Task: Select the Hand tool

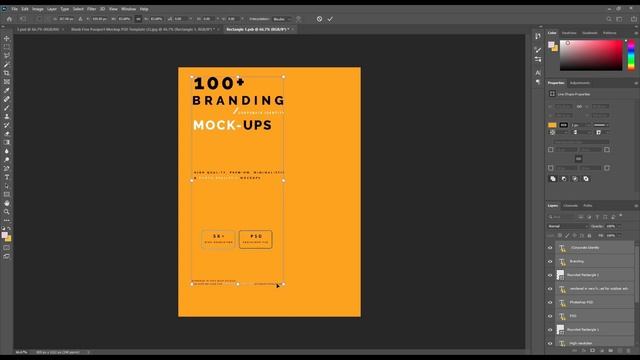Action: click(7, 203)
